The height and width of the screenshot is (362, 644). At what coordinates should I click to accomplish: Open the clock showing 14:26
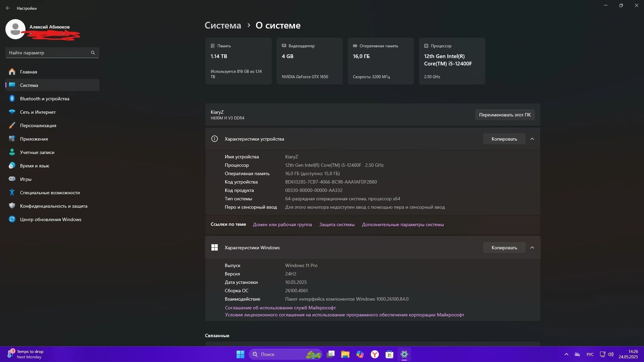[628, 354]
